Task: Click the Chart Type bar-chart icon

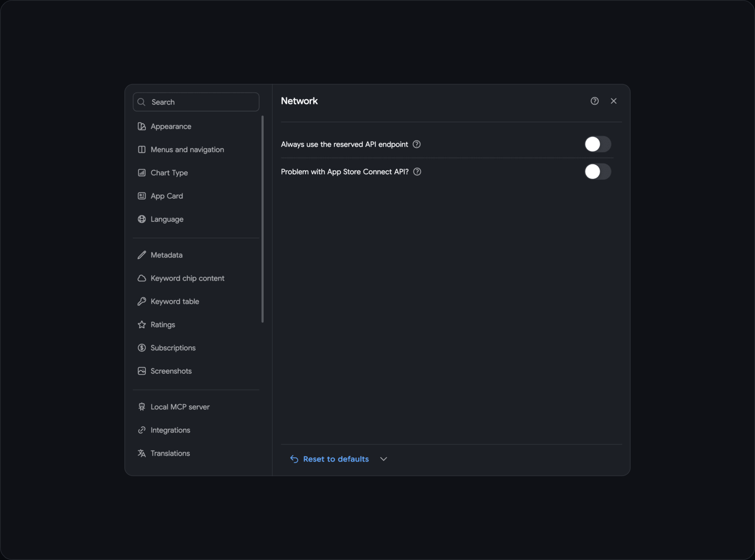Action: click(142, 173)
